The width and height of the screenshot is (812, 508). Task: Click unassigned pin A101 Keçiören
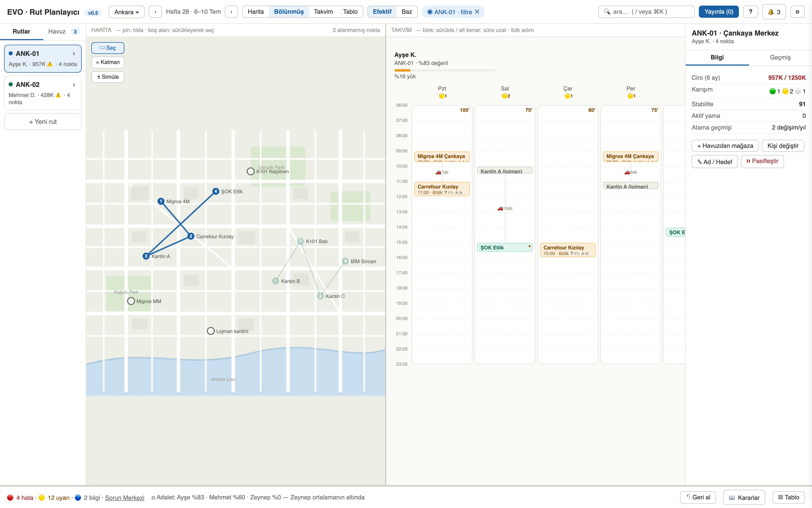pyautogui.click(x=250, y=171)
